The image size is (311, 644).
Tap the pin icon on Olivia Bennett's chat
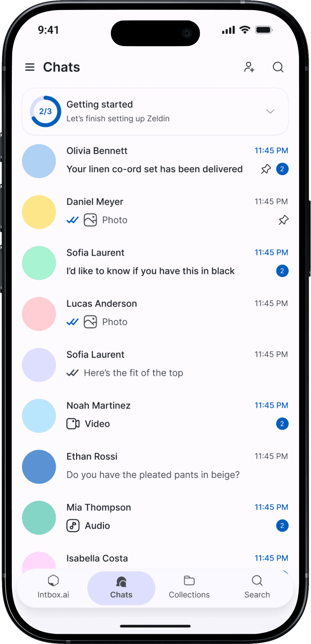[266, 169]
